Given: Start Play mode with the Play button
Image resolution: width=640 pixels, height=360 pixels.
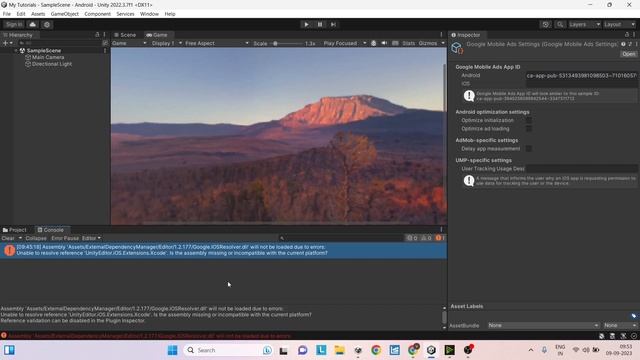Looking at the screenshot, I should click(306, 24).
